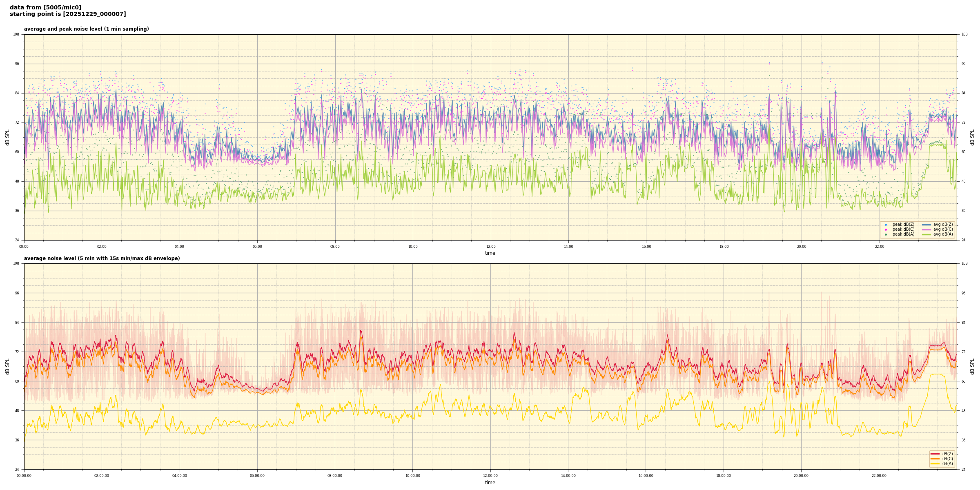Click the 18:00 tick on upper time axis
The width and height of the screenshot is (980, 490).
724,247
